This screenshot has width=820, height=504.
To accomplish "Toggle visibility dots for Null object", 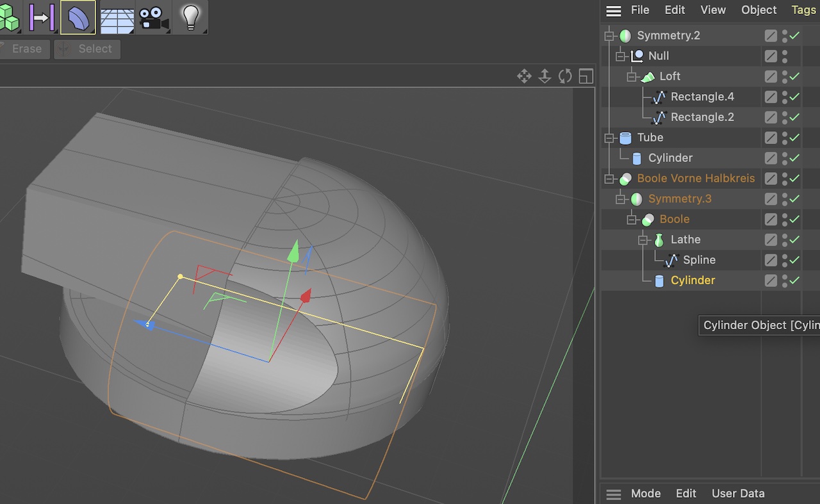I will pyautogui.click(x=785, y=56).
